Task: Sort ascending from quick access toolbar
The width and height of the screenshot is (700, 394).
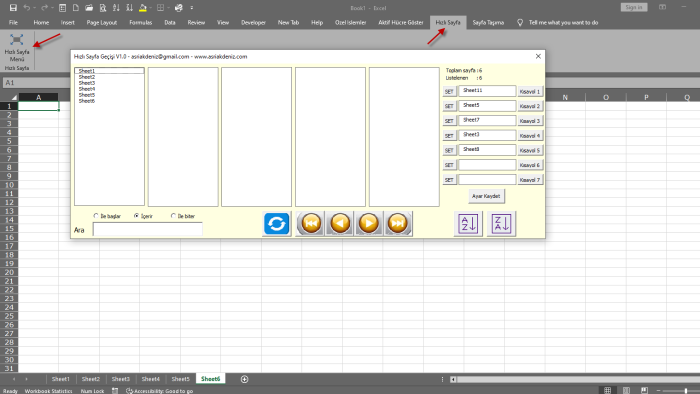Action: point(116,8)
